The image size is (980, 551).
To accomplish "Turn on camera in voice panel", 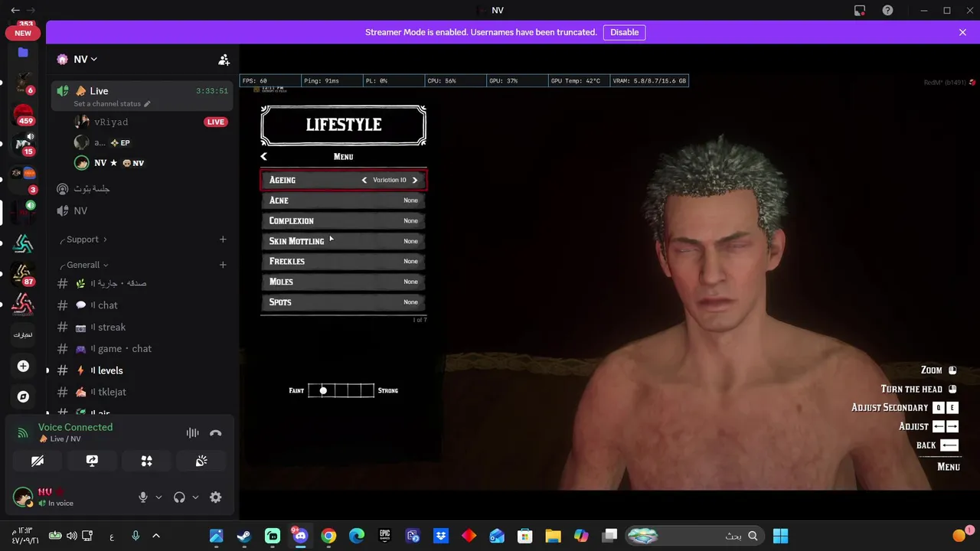I will click(x=38, y=461).
